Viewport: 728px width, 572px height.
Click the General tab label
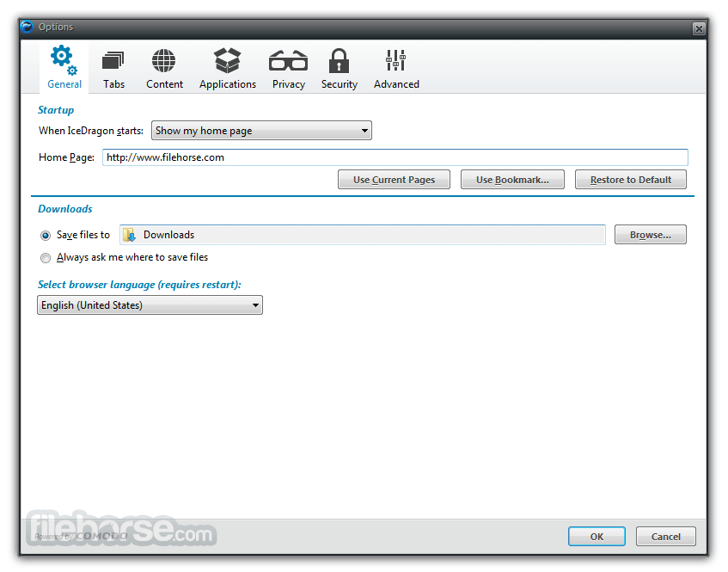click(64, 84)
